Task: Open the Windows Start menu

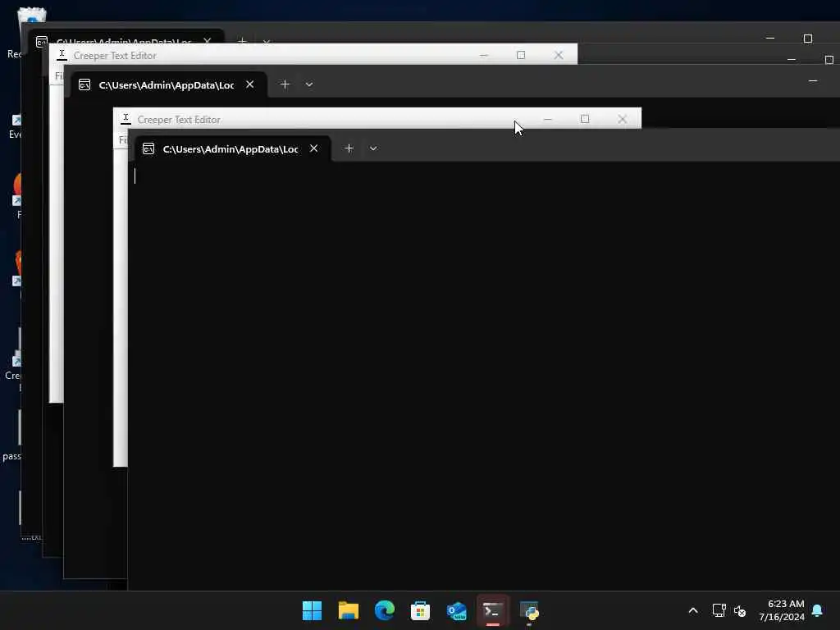Action: pos(312,610)
